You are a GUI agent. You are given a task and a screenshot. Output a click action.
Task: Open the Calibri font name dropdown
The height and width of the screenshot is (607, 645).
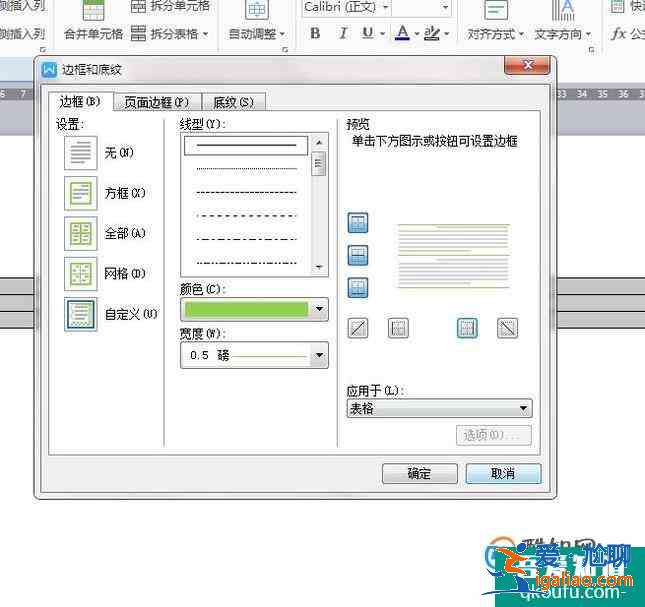coord(385,7)
